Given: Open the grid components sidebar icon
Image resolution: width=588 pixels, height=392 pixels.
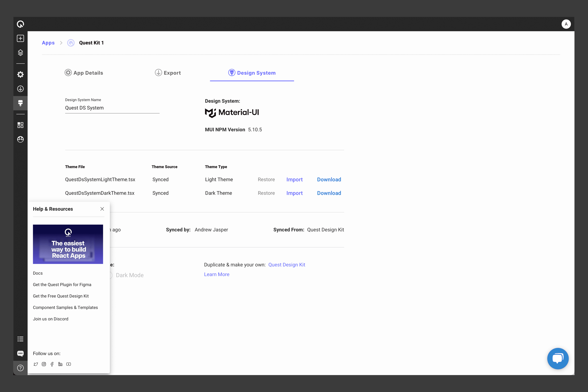Looking at the screenshot, I should (x=20, y=125).
